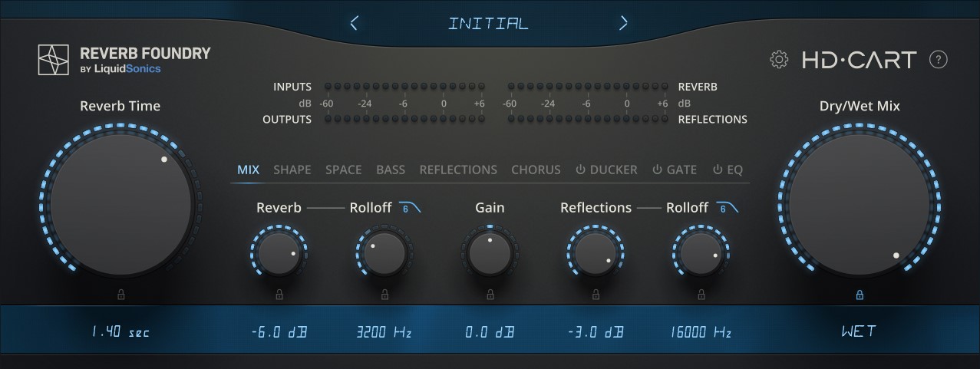Click the input/output level meter LEDs

pos(404,103)
